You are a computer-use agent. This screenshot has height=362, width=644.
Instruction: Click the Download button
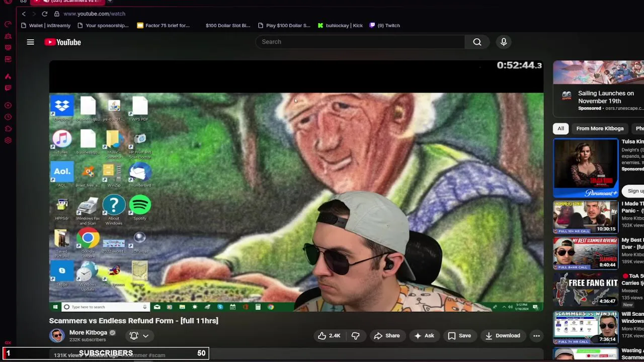[503, 336]
